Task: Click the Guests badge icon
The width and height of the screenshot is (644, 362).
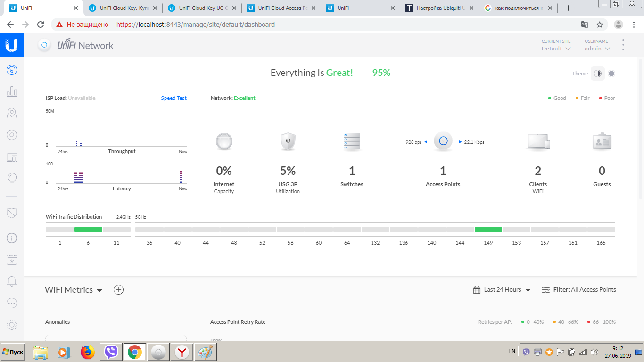Action: (602, 141)
